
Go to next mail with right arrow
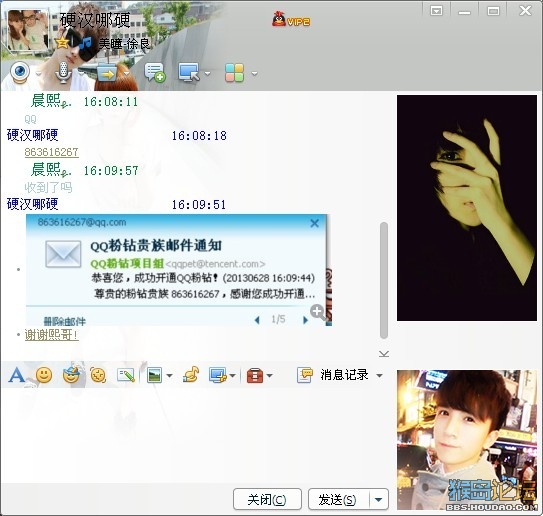305,320
